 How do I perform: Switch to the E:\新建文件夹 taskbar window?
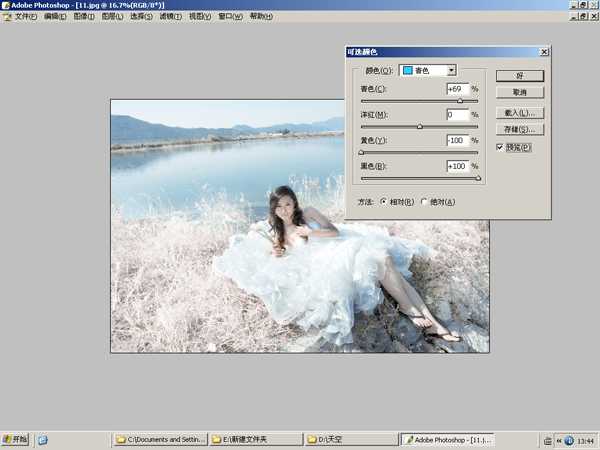(255, 439)
